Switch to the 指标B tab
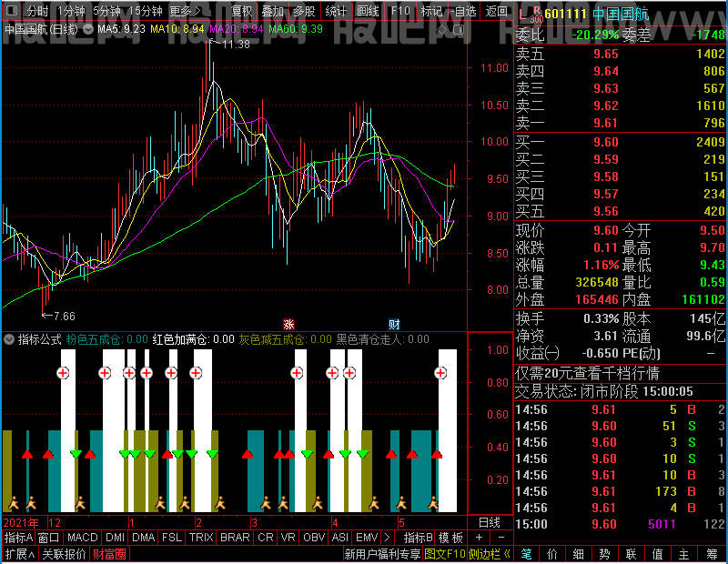 click(419, 538)
